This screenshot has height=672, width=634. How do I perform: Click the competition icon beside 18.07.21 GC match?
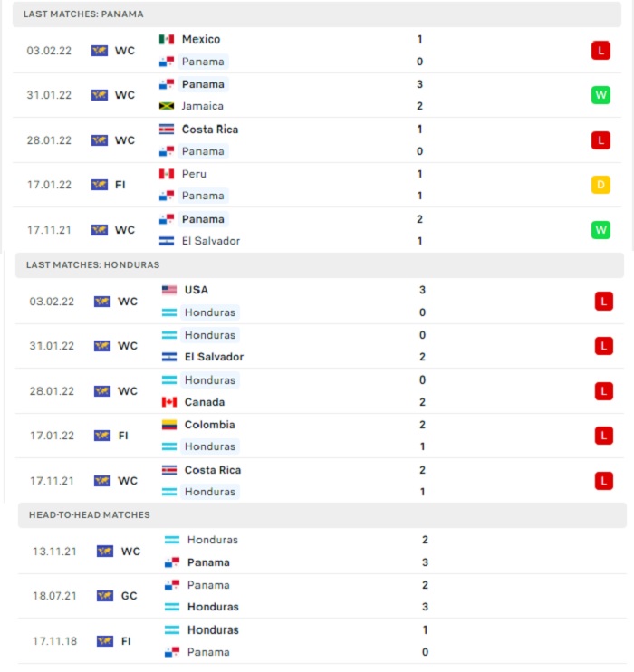(x=105, y=596)
